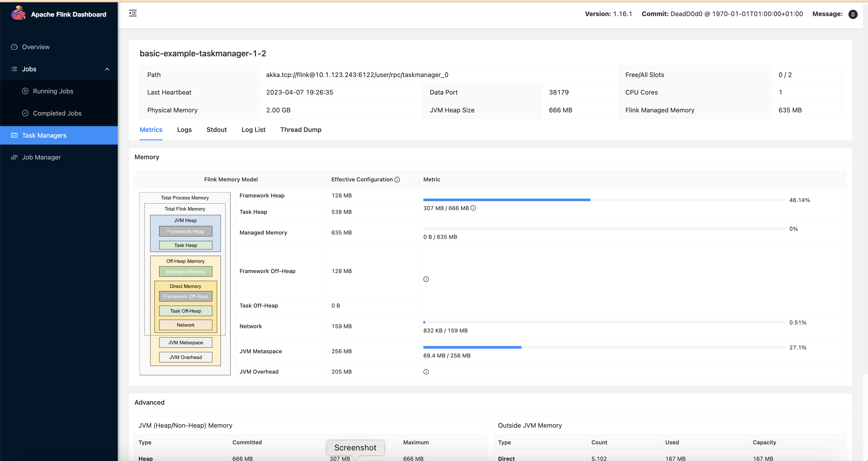Click the Framework Off-Heap metric info icon
Screen dimensions: 868x461
coord(426,279)
